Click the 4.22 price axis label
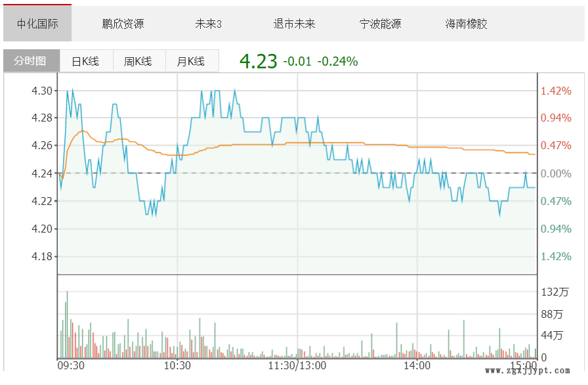 click(x=42, y=201)
